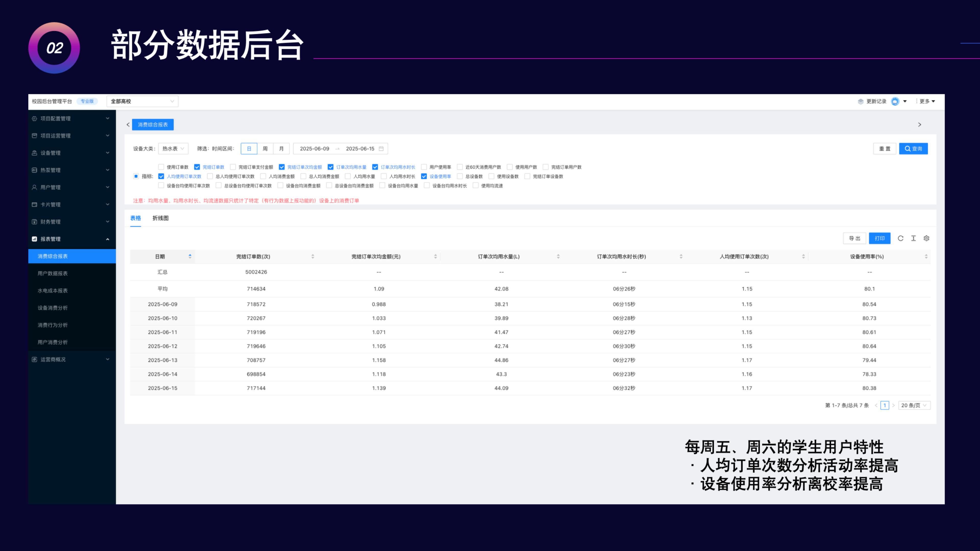Viewport: 980px width, 551px height.
Task: Click the 运营商概况 sidebar icon
Action: click(34, 359)
